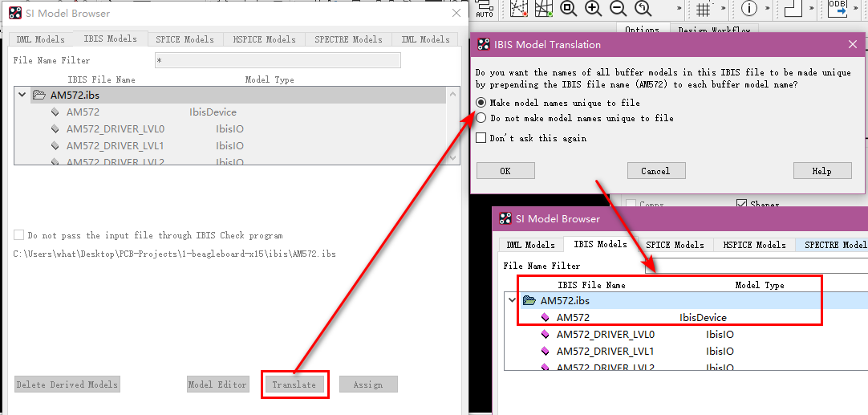Expand overflow chevron after info icon

768,9
